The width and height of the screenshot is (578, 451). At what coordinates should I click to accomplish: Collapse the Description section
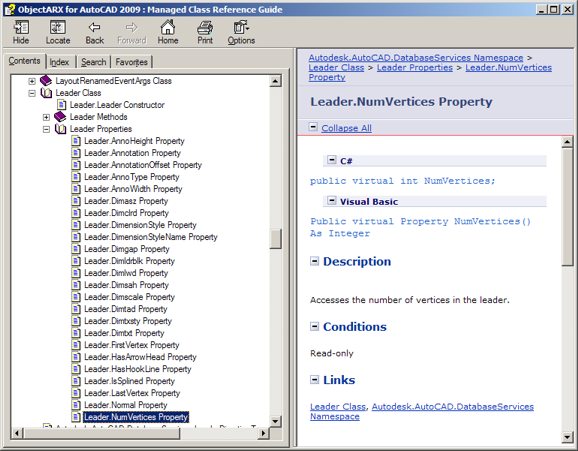pos(314,261)
